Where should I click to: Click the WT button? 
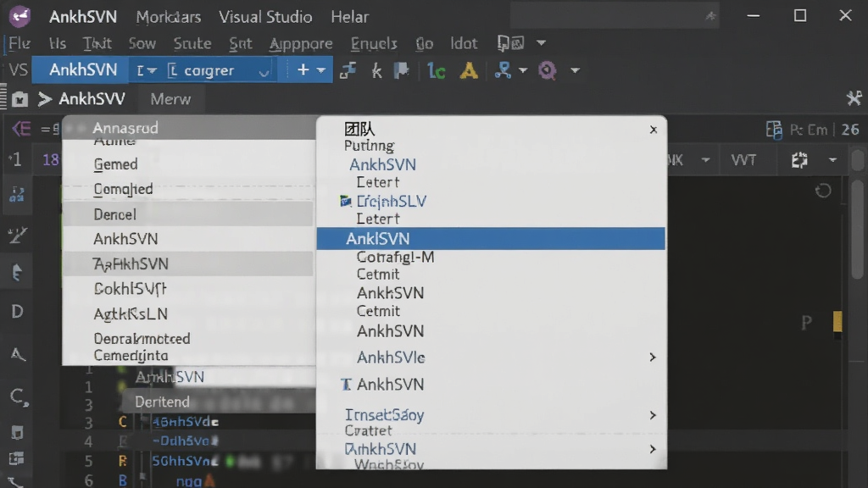[x=743, y=160]
